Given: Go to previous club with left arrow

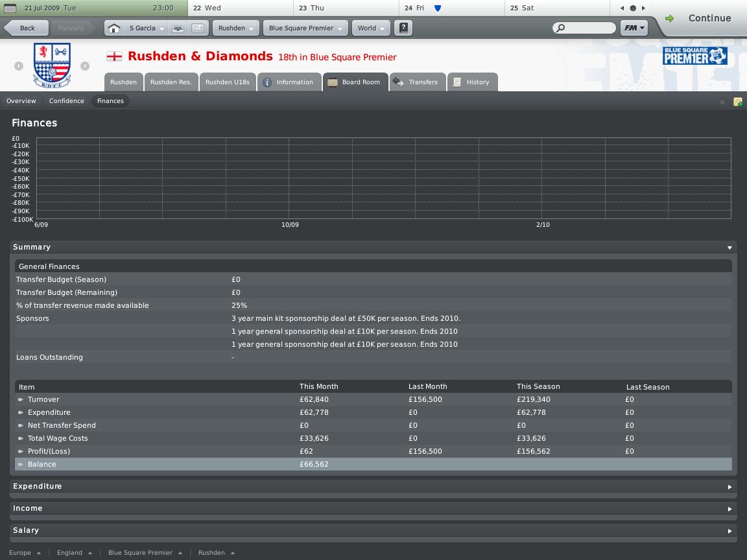Looking at the screenshot, I should point(19,66).
